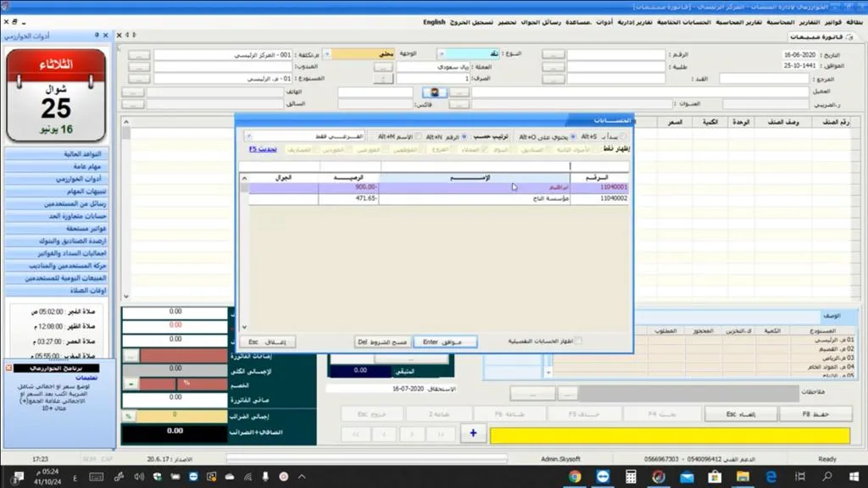
Task: Click the موافق Enter button
Action: (x=445, y=342)
